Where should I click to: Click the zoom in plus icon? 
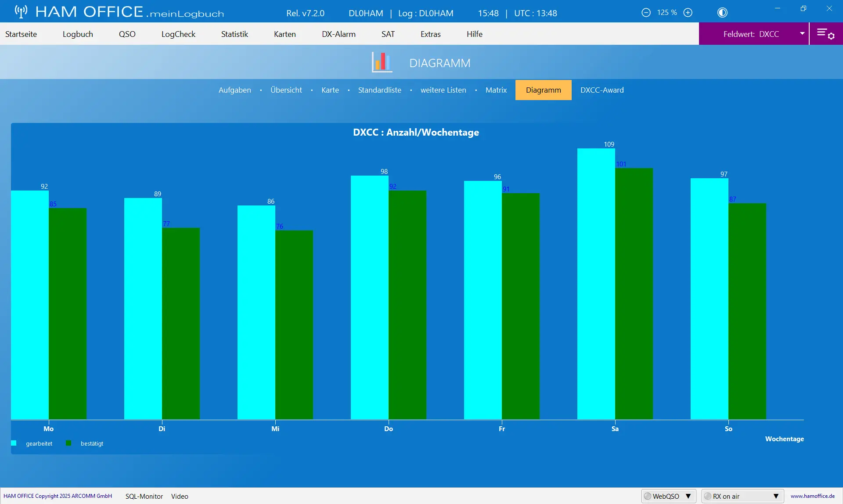[688, 13]
